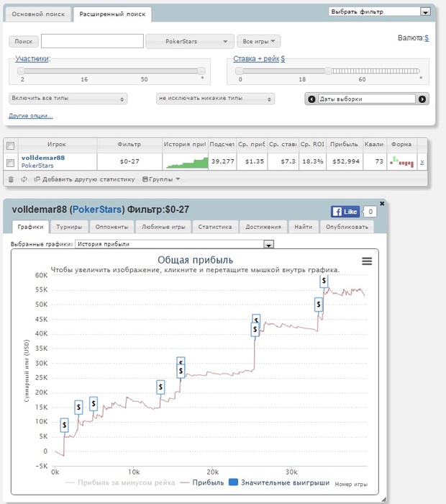Open the Достижения tab

[x=263, y=227]
